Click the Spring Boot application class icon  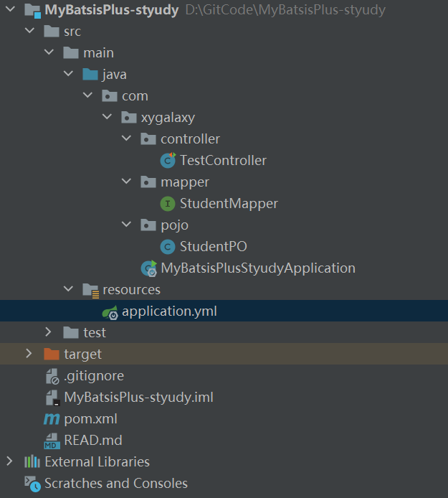[x=149, y=268]
